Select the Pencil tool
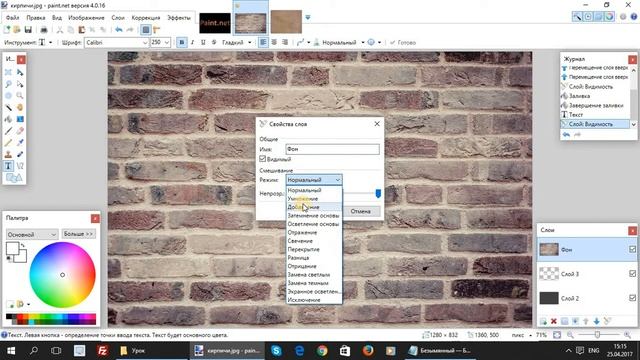This screenshot has width=640, height=360. point(8,142)
